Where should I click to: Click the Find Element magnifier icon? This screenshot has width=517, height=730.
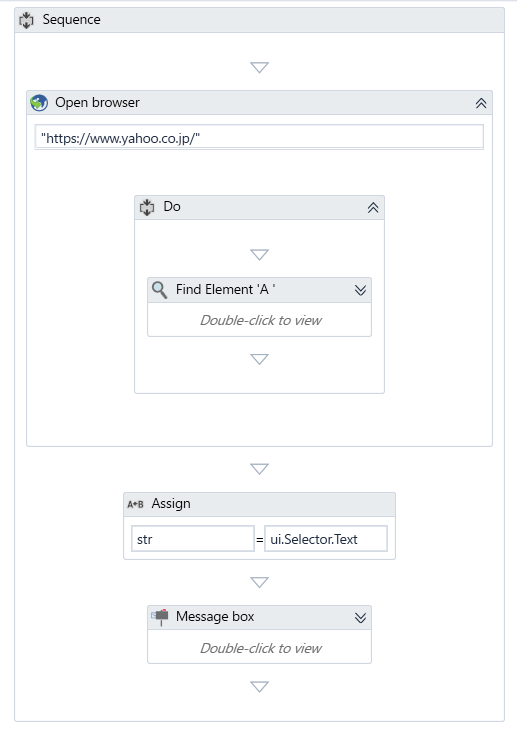tap(159, 290)
